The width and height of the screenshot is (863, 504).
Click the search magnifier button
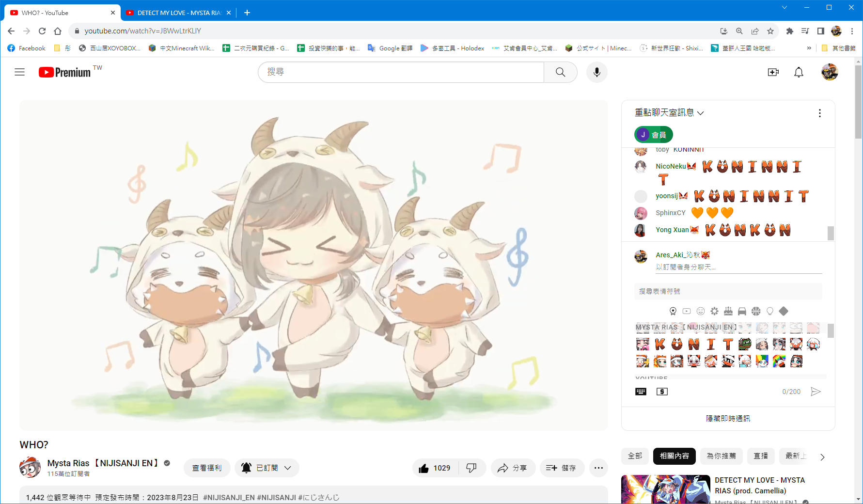(x=560, y=72)
